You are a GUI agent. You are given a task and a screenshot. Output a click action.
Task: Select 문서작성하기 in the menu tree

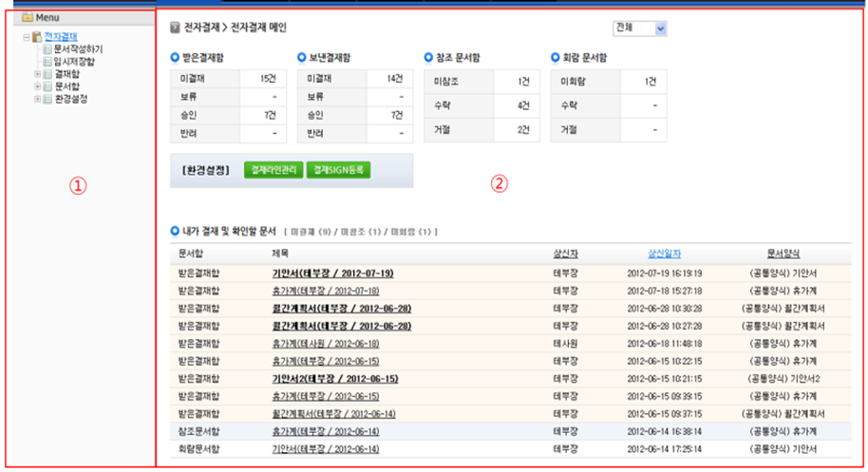click(x=78, y=49)
